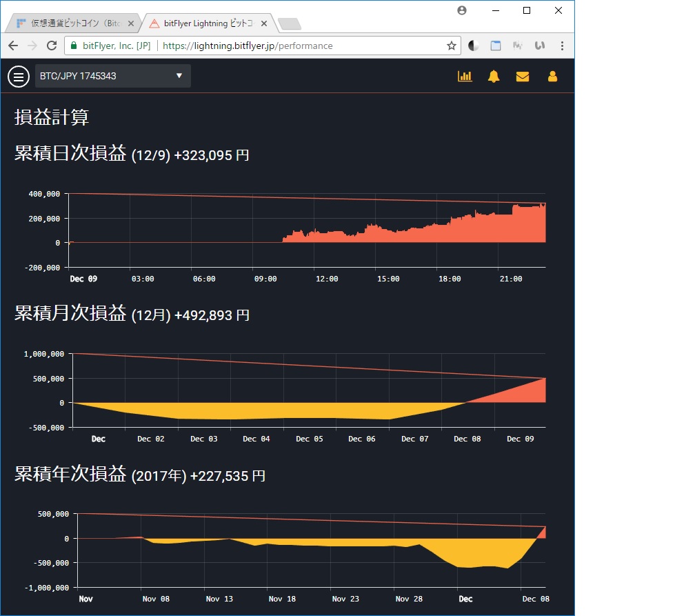Viewport: 695px width, 616px height.
Task: Open the bar chart performance icon
Action: pos(465,77)
